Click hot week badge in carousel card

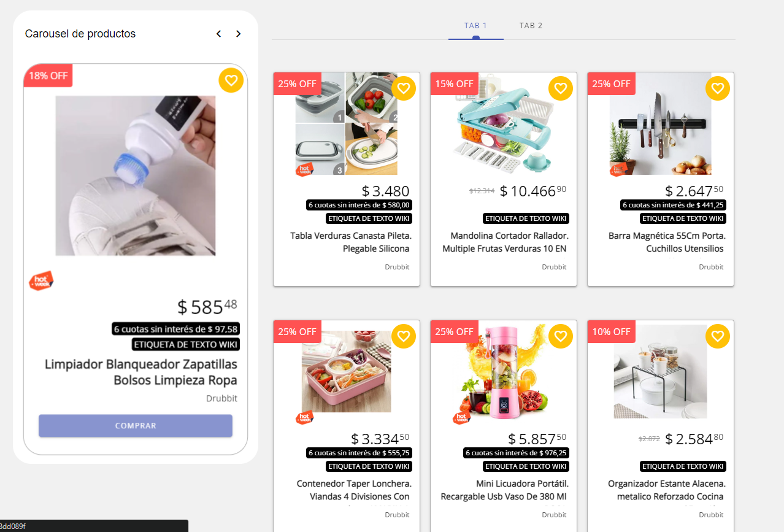point(41,281)
